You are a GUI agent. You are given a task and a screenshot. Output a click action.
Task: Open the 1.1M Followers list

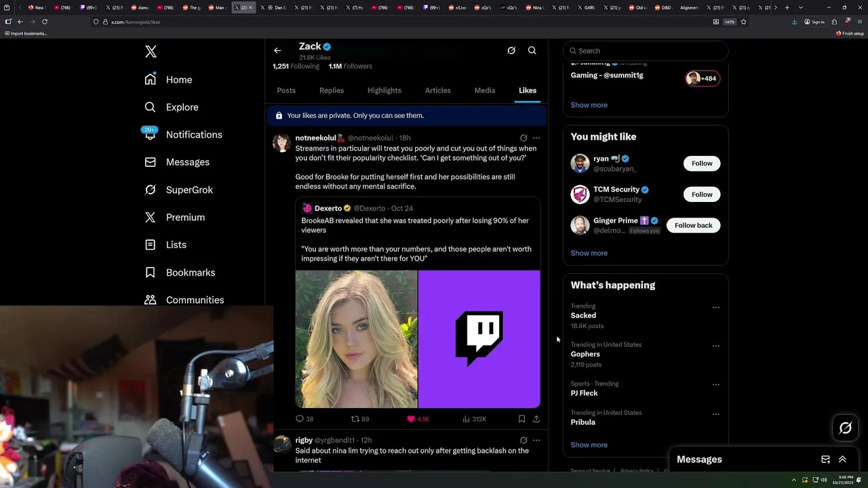point(351,66)
